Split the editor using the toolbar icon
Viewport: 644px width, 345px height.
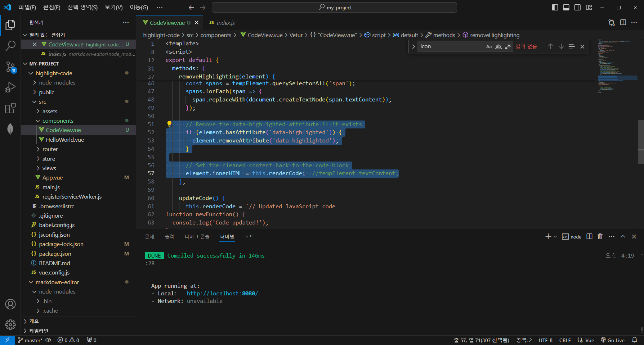(x=623, y=22)
